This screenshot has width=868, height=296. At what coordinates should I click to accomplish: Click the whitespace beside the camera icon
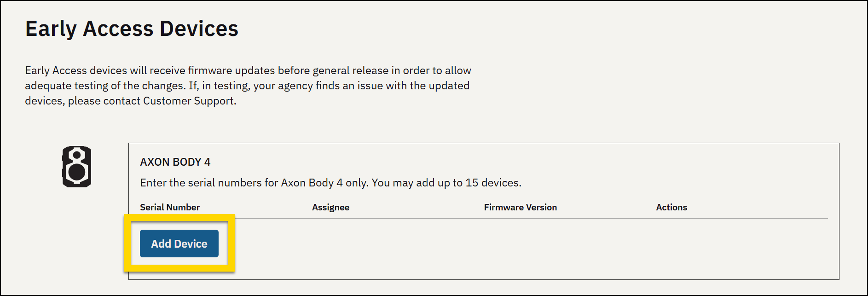point(110,166)
